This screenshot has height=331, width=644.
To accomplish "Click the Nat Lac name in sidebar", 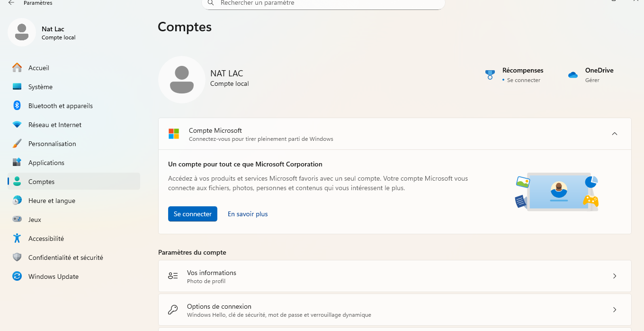I will click(x=53, y=29).
